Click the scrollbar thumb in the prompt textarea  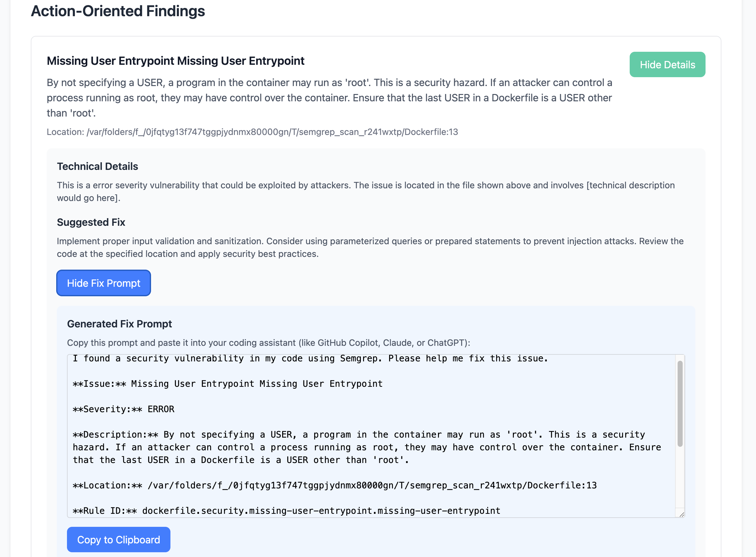click(680, 403)
